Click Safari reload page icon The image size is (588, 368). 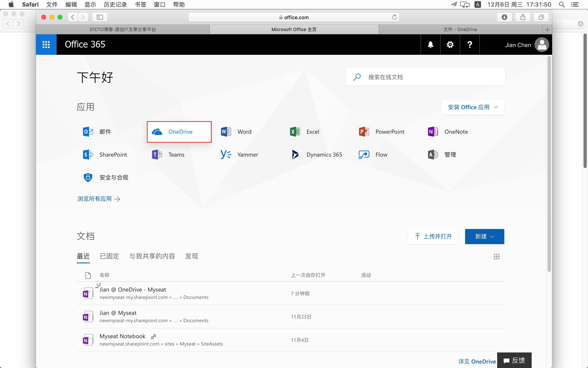(394, 17)
